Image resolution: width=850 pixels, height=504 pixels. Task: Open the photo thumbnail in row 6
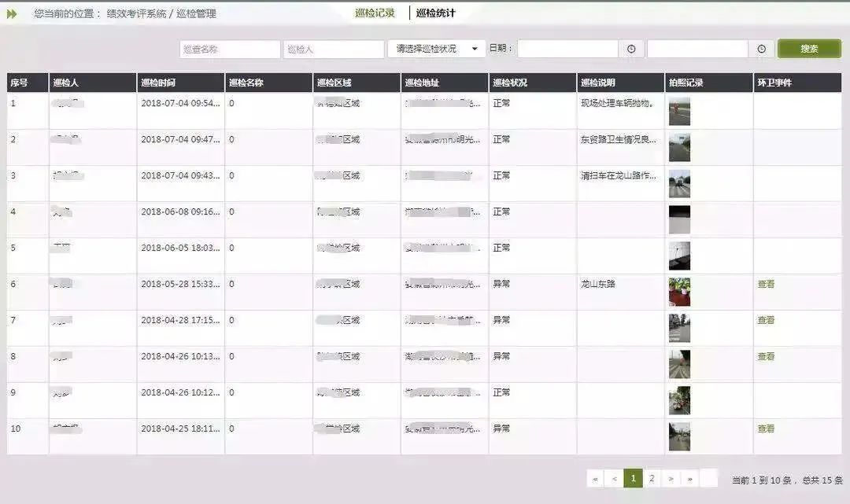(682, 292)
